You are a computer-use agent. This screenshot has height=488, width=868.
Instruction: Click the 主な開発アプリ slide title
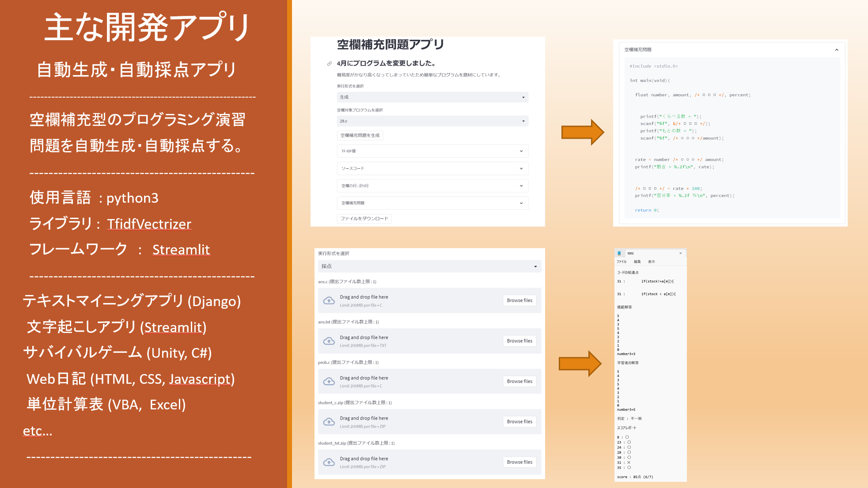pos(148,27)
